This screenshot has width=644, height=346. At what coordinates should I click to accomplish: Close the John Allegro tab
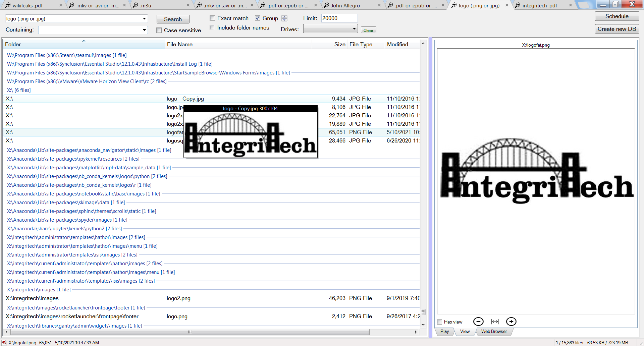coord(379,5)
